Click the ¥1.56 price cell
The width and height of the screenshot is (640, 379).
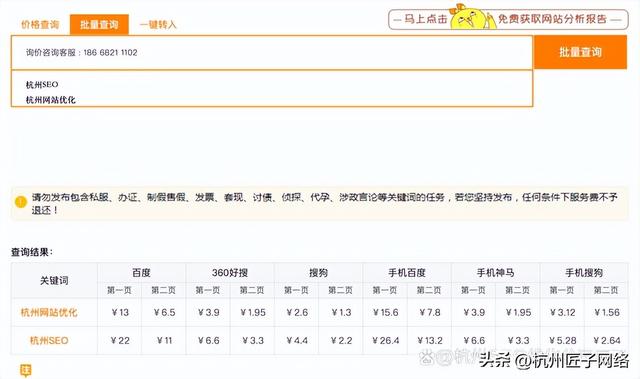[x=607, y=313]
